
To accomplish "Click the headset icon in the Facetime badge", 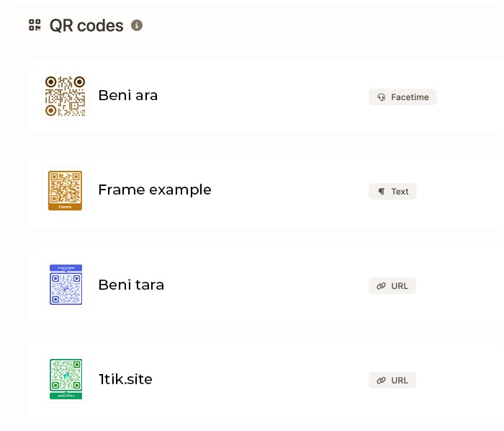I will click(382, 97).
